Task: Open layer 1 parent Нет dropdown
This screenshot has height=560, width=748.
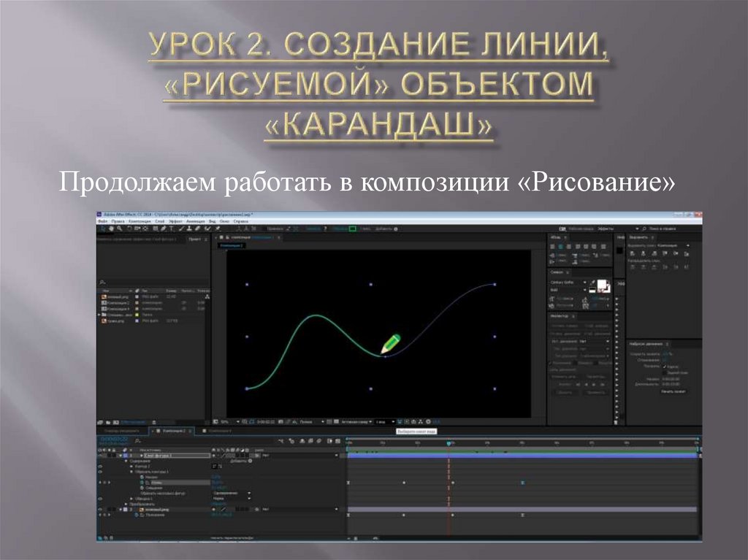Action: 299,455
